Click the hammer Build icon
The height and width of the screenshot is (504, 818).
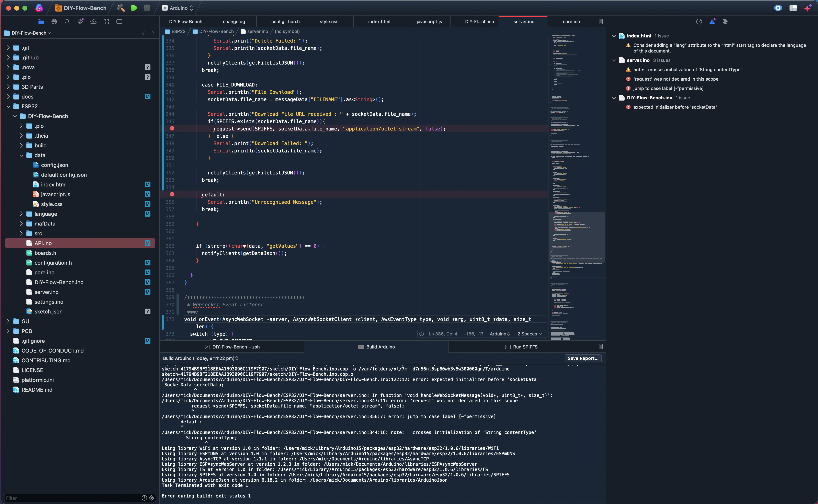click(121, 8)
